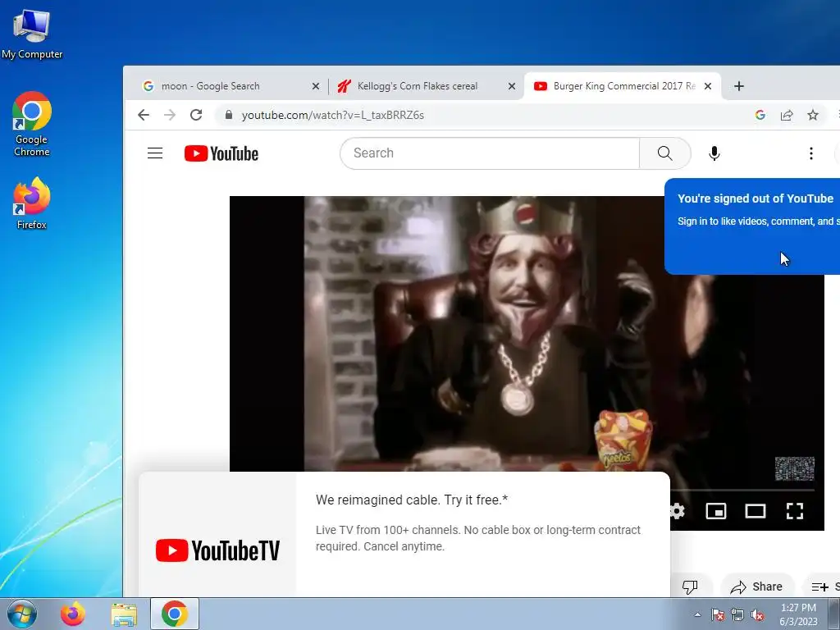This screenshot has width=840, height=630.
Task: Open network status tray icon
Action: pyautogui.click(x=737, y=614)
